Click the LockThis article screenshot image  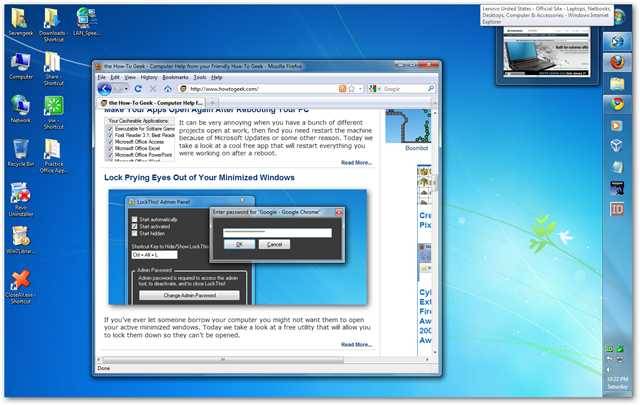(238, 247)
